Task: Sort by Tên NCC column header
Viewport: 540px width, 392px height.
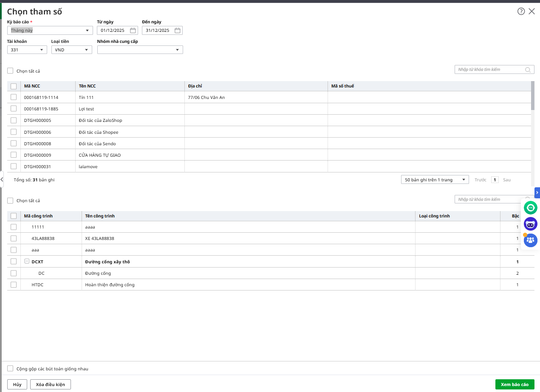Action: tap(88, 86)
